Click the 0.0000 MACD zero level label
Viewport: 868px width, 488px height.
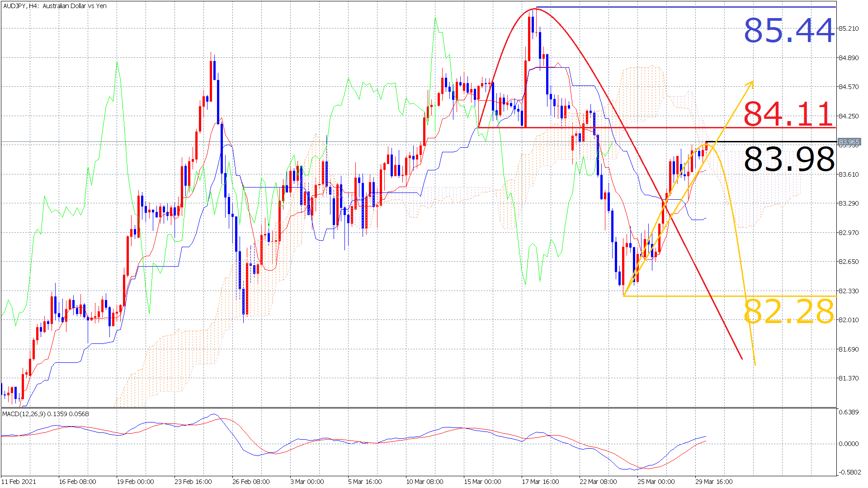(x=849, y=444)
